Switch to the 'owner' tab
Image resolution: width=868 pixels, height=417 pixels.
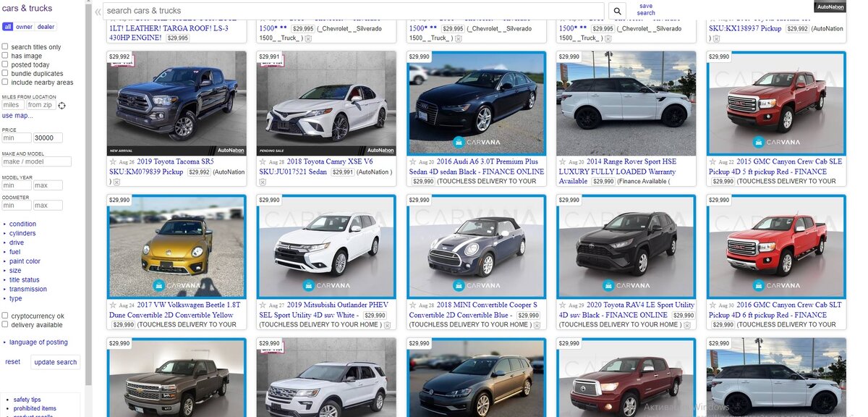tap(24, 27)
